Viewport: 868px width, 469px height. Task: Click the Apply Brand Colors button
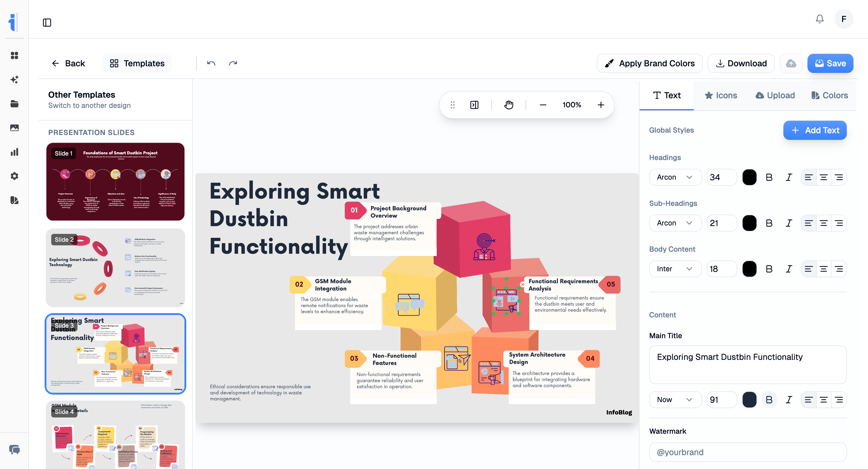click(x=650, y=63)
